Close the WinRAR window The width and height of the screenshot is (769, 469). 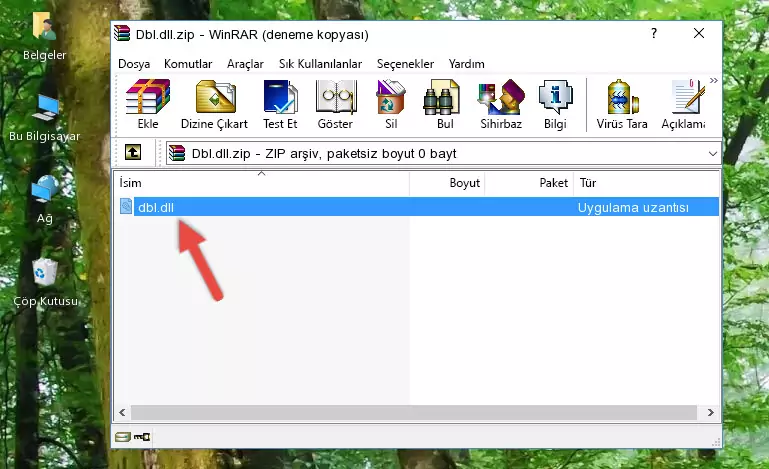(699, 33)
